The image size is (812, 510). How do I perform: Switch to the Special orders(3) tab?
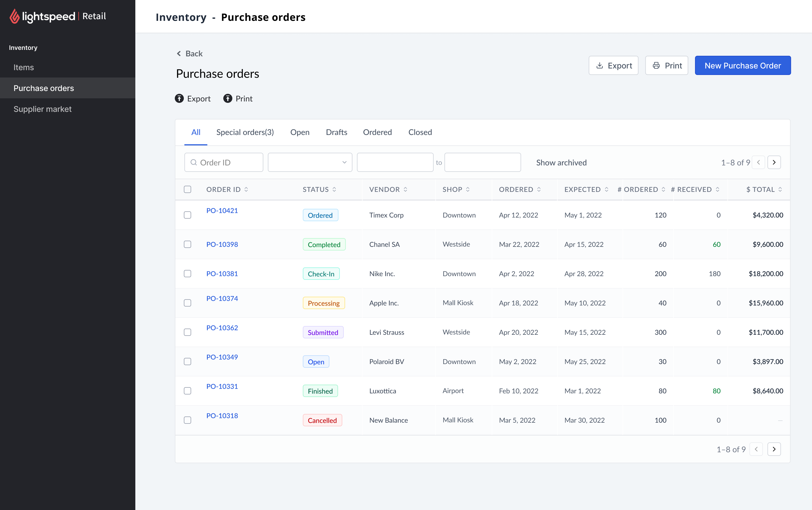(245, 132)
